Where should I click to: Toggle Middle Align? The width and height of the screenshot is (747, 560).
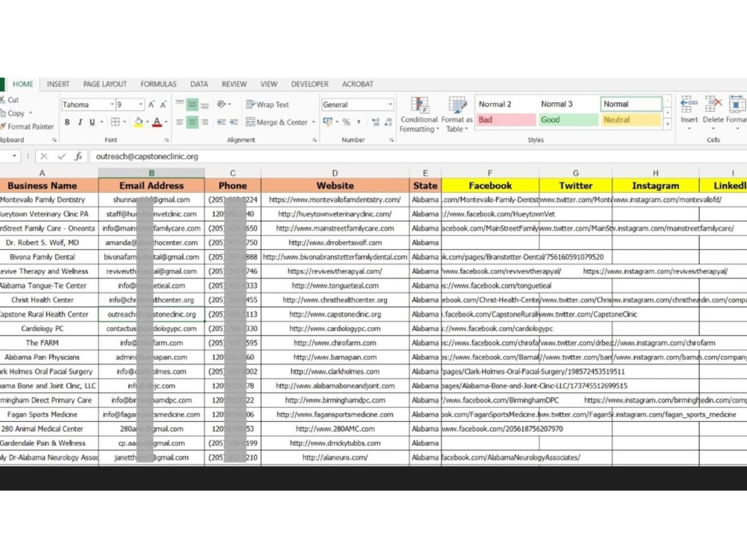pyautogui.click(x=192, y=105)
